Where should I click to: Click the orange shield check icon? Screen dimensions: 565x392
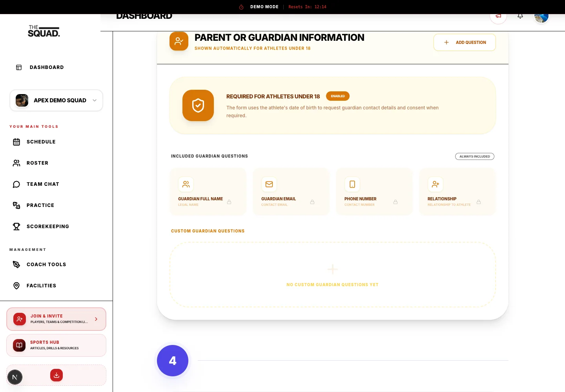tap(198, 105)
